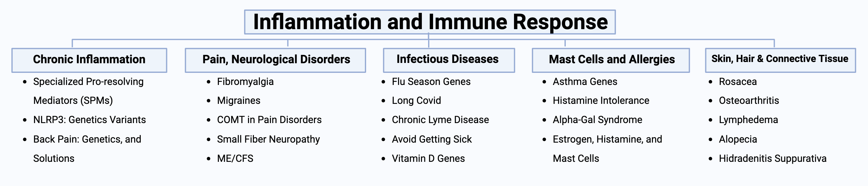Open Hidradenitis Suppurativa link

772,158
